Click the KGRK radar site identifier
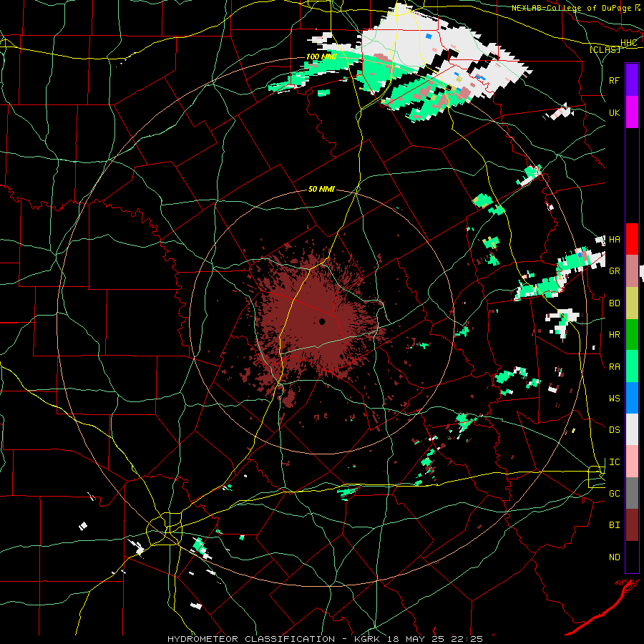Viewport: 644px width, 644px height. [366, 639]
